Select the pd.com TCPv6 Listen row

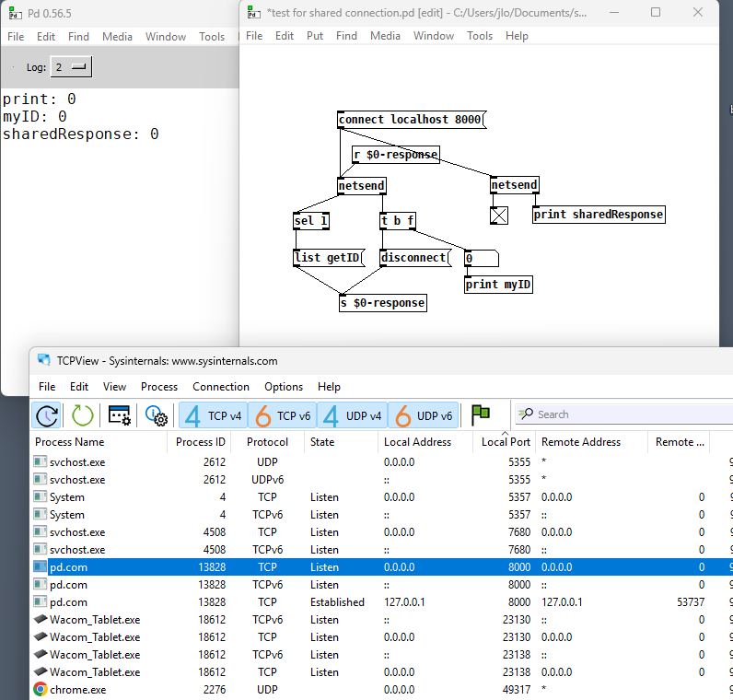381,585
